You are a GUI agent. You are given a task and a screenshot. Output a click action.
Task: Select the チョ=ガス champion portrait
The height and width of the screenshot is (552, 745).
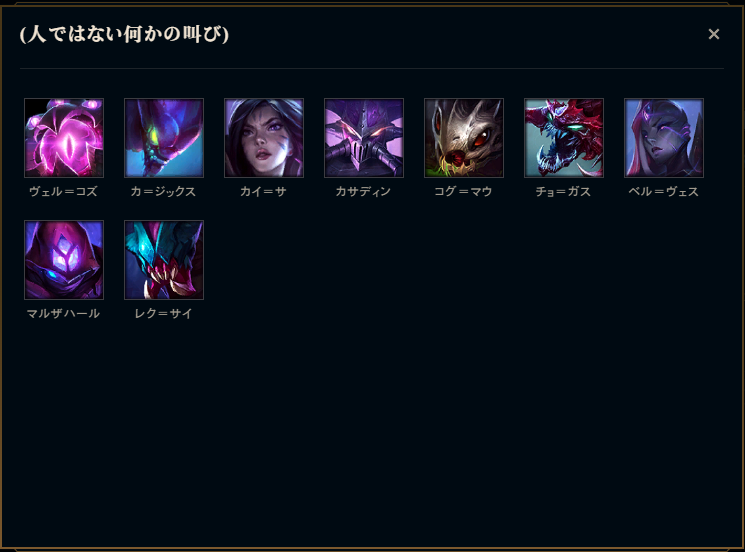coord(564,138)
